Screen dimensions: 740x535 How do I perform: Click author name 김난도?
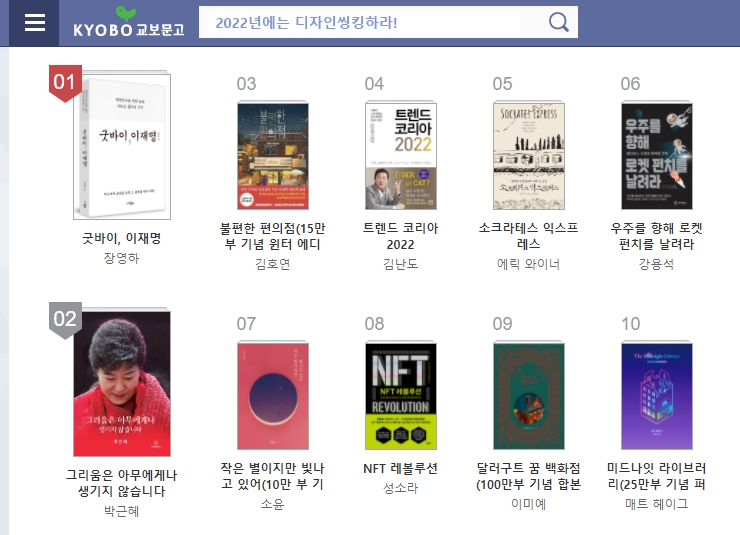coord(401,264)
